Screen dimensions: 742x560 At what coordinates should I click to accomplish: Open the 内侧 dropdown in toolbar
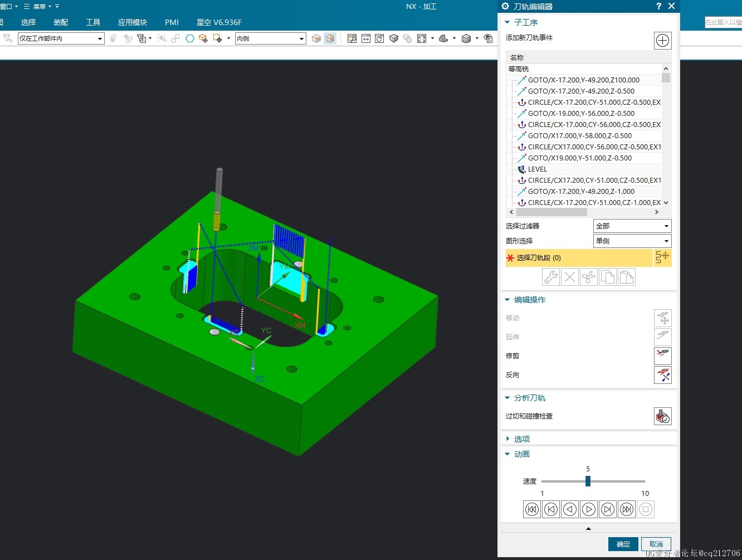(x=271, y=38)
